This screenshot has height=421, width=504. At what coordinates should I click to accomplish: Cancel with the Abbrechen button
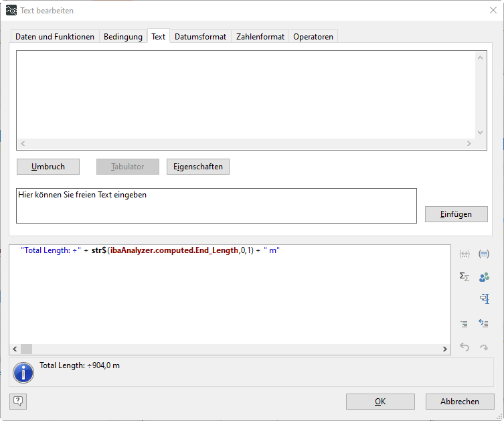tap(460, 402)
